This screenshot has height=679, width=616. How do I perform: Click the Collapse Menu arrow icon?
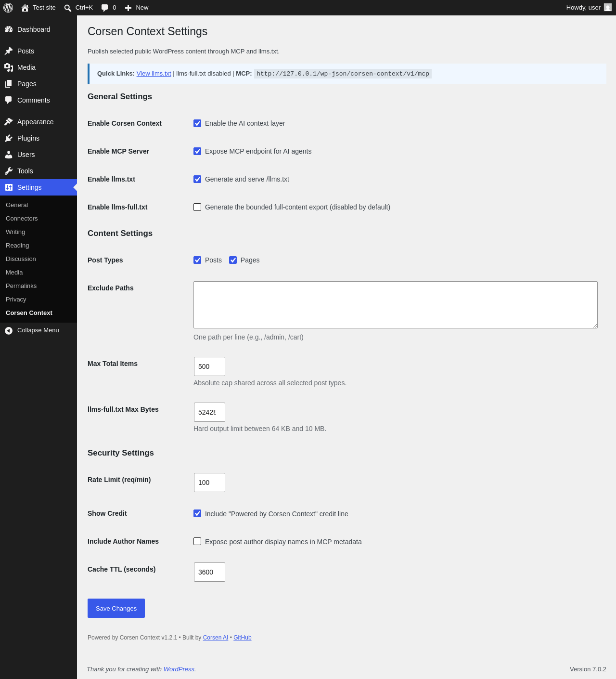tap(9, 330)
